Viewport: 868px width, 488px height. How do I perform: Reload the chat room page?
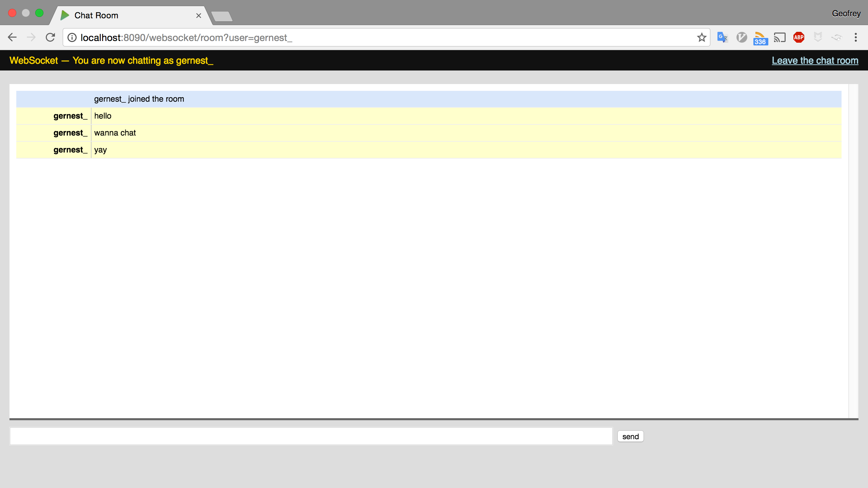[50, 37]
